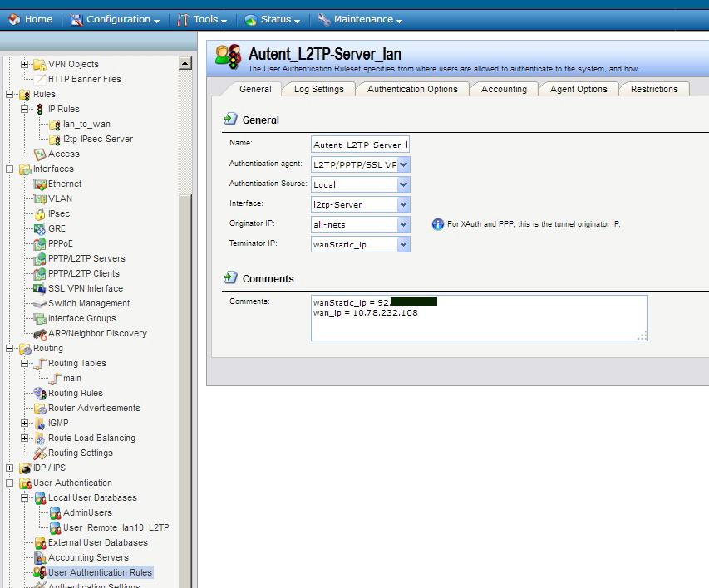
Task: Click the VLAN interface icon
Action: click(x=40, y=198)
